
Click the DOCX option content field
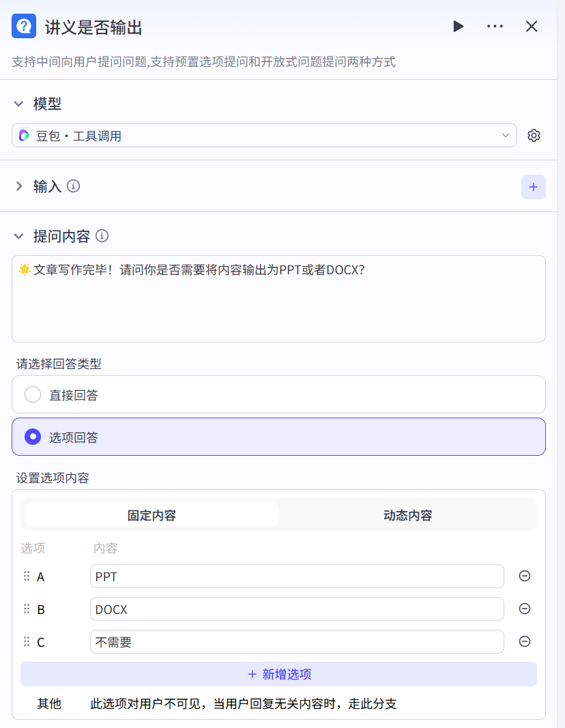(x=297, y=609)
